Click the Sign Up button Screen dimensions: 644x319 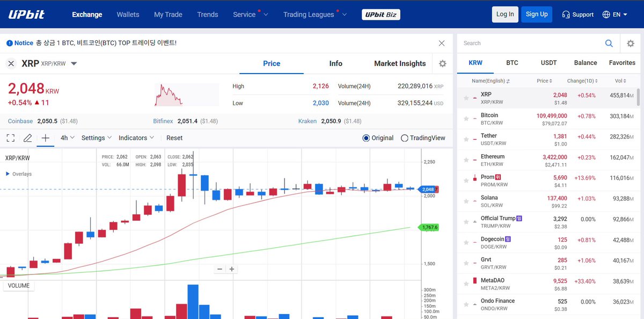pyautogui.click(x=537, y=15)
